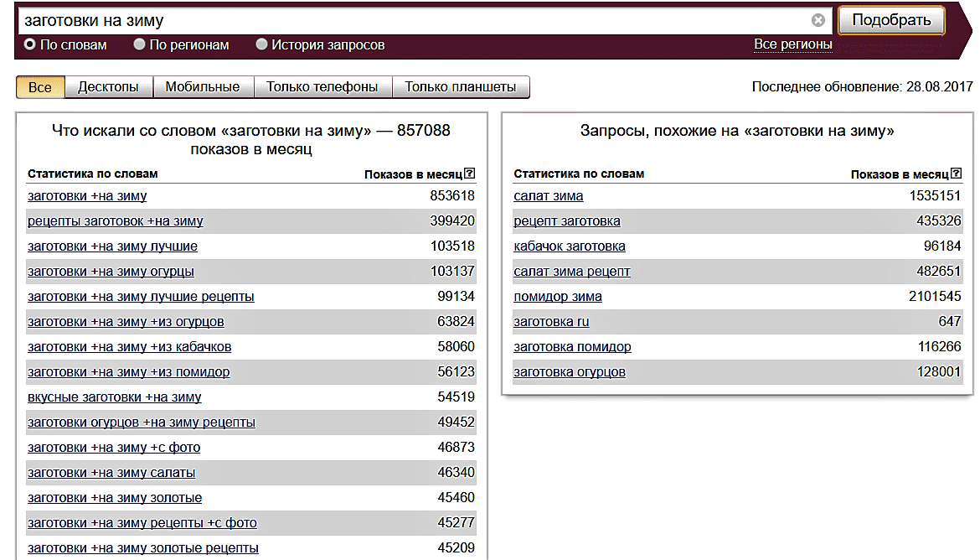
Task: Select the 'По регионам' radio button
Action: point(140,44)
